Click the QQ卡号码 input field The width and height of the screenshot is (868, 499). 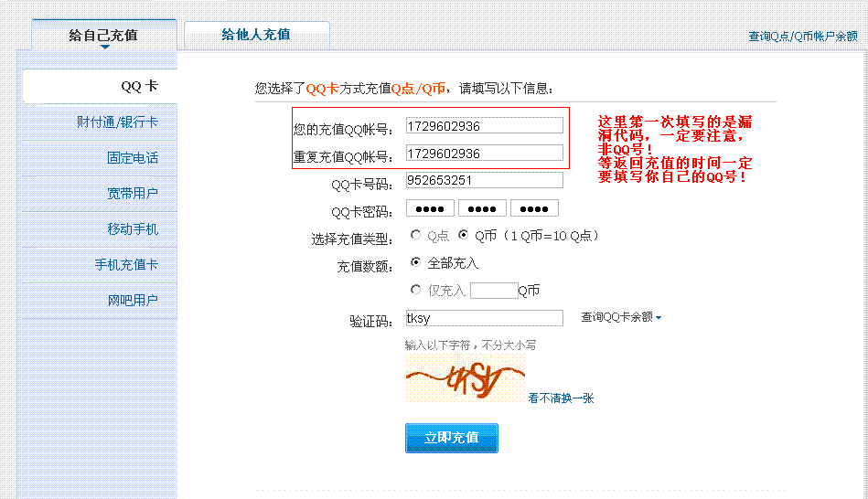tap(485, 180)
